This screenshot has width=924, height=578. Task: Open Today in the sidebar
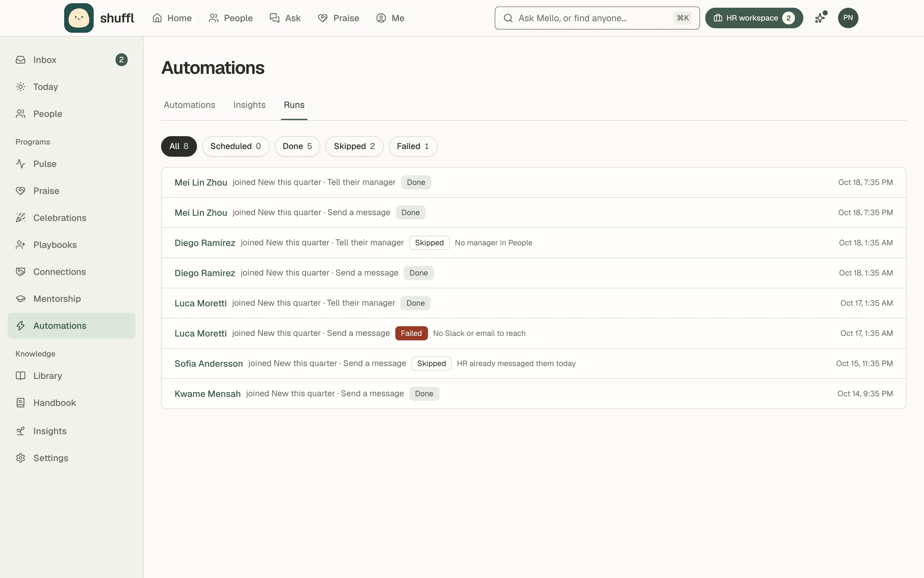72,87
